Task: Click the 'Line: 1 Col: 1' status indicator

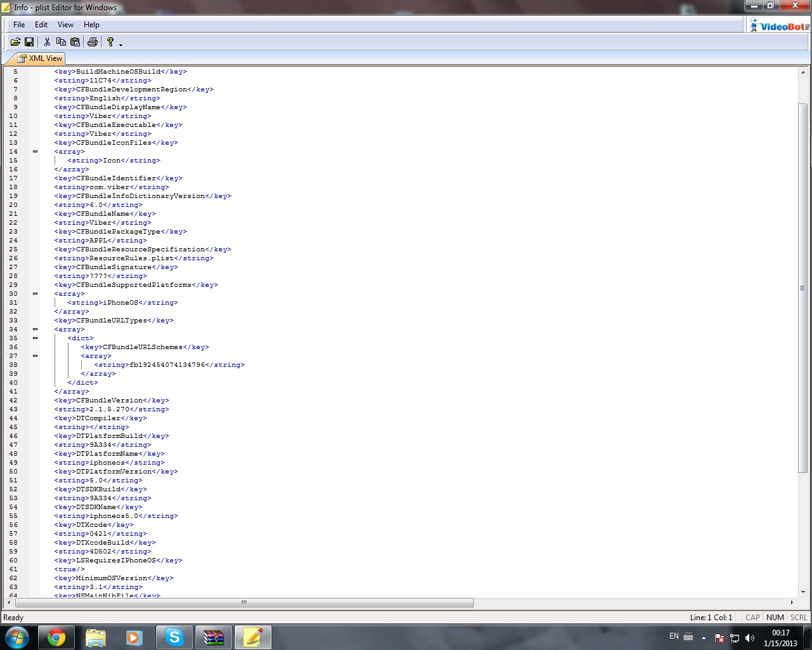Action: click(711, 618)
